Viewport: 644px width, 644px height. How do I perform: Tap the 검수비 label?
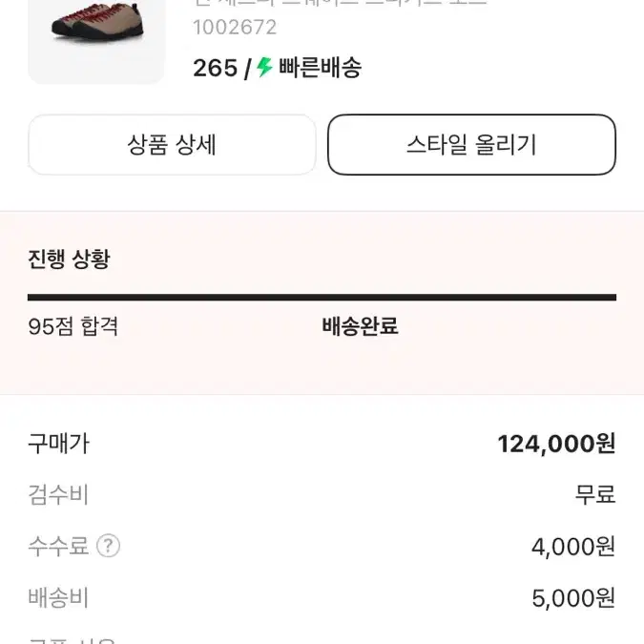pos(58,494)
